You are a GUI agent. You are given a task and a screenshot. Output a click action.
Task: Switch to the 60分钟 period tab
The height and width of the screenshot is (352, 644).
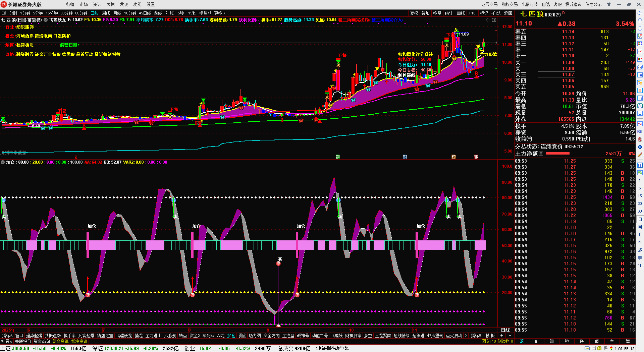point(81,13)
